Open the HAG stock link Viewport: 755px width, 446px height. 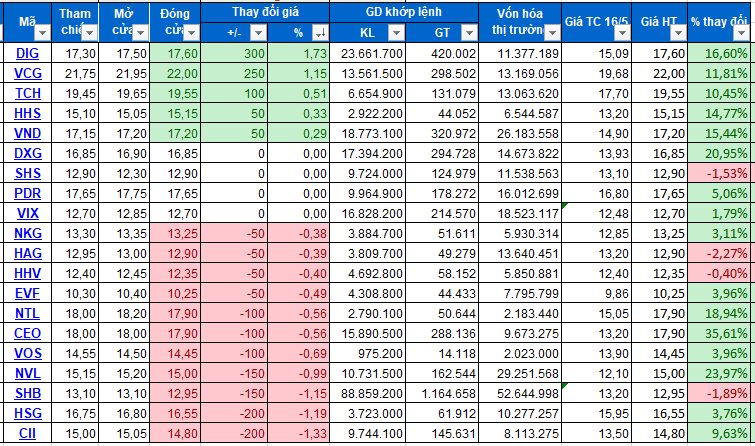pyautogui.click(x=27, y=253)
